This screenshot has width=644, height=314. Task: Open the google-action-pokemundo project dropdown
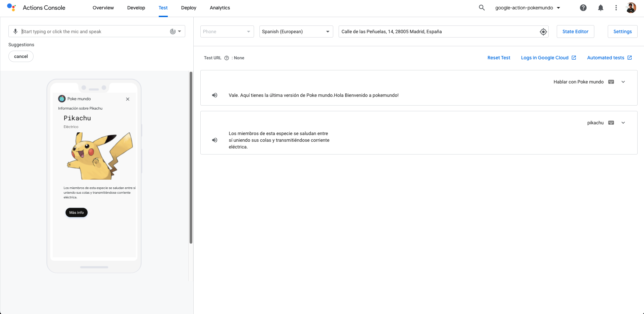(528, 8)
